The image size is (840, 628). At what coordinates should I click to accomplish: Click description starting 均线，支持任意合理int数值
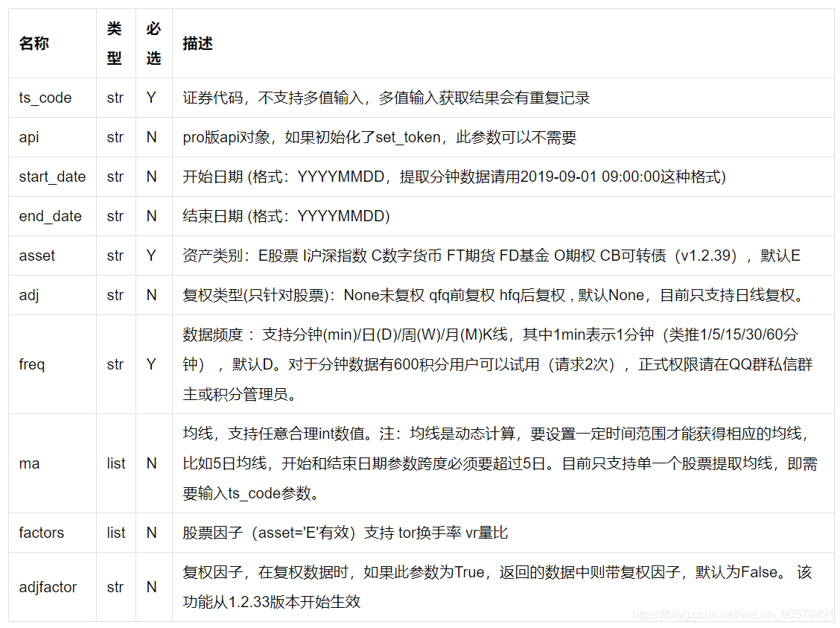point(500,464)
